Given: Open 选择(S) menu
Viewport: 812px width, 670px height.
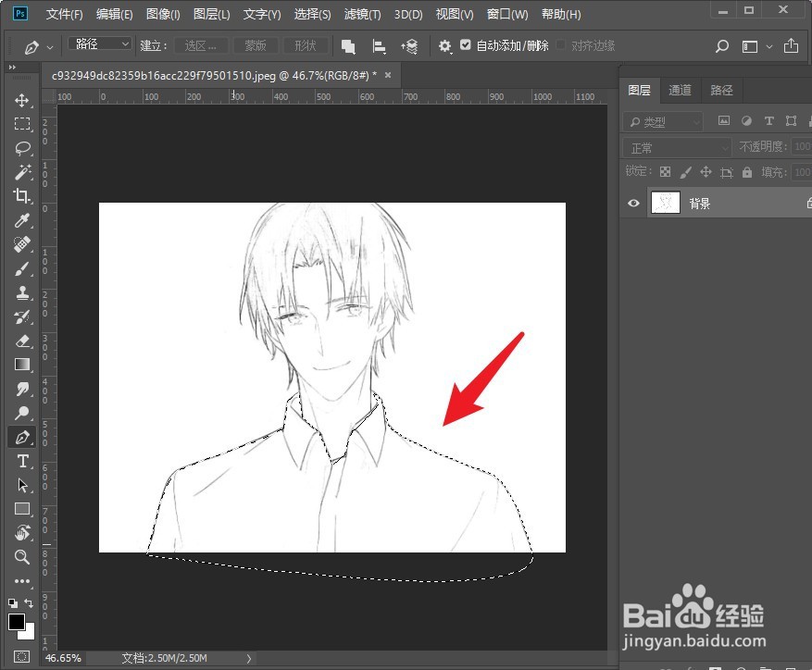Looking at the screenshot, I should tap(312, 14).
